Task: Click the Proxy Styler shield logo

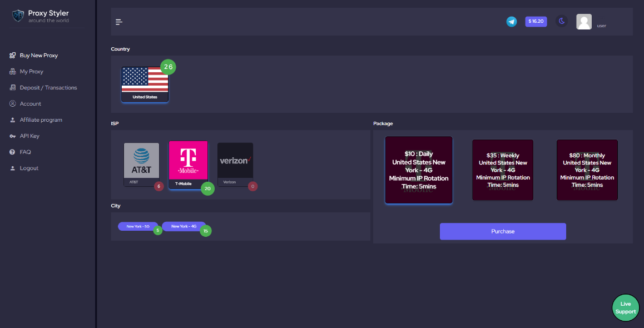Action: click(x=18, y=16)
